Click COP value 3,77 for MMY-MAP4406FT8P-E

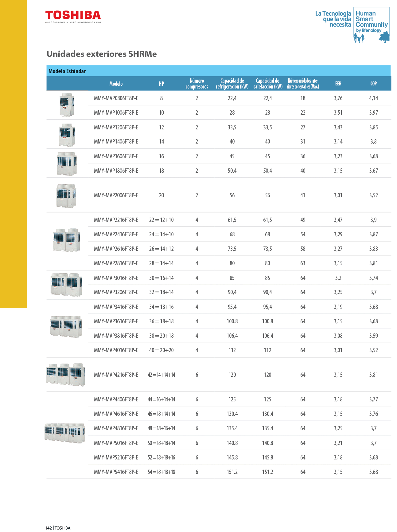tap(374, 400)
